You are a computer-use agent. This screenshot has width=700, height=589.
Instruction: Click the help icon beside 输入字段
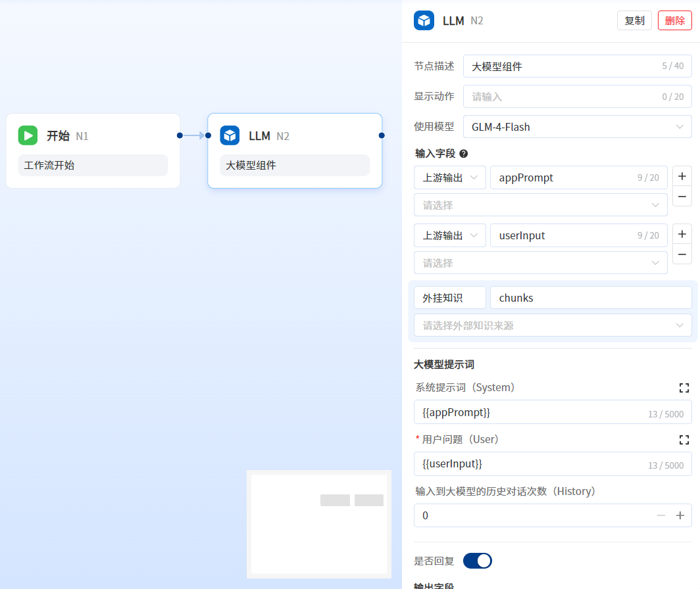click(463, 153)
